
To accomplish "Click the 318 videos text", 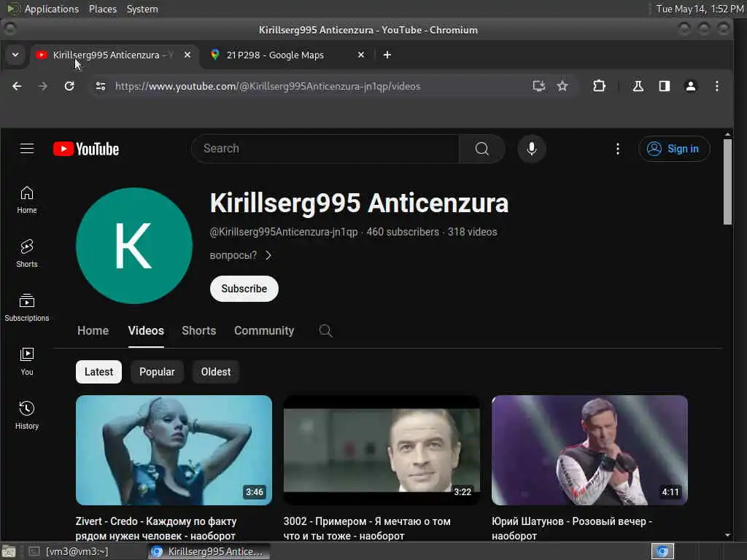I will 472,232.
